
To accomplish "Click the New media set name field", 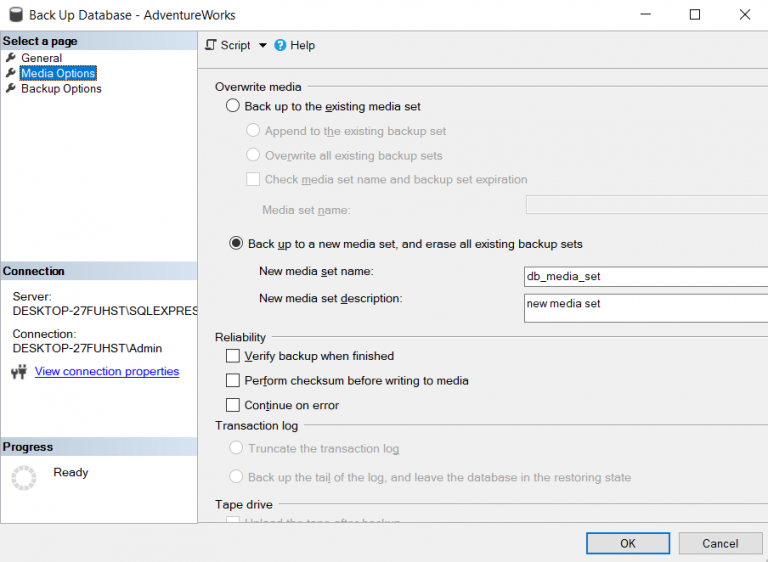I will (x=646, y=276).
